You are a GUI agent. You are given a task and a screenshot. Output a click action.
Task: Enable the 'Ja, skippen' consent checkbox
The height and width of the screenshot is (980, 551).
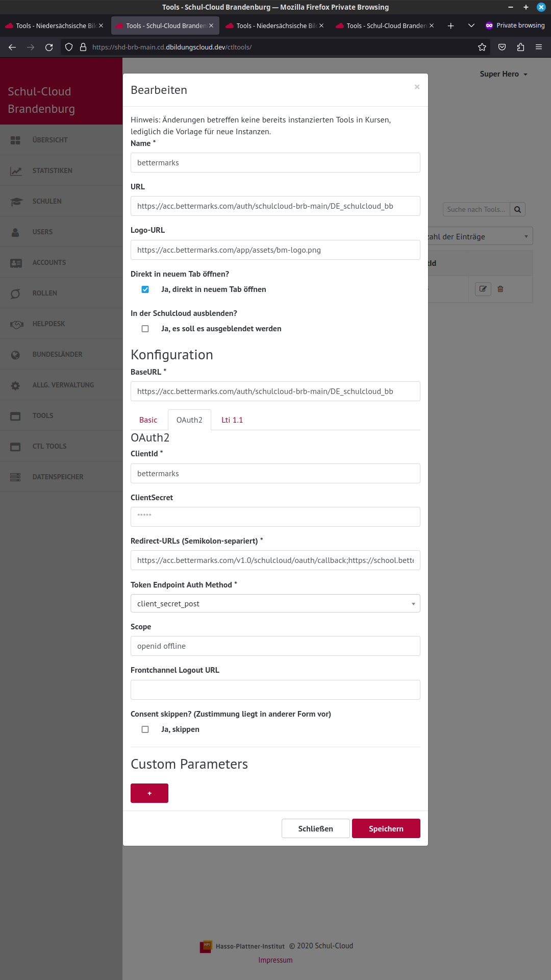tap(145, 729)
